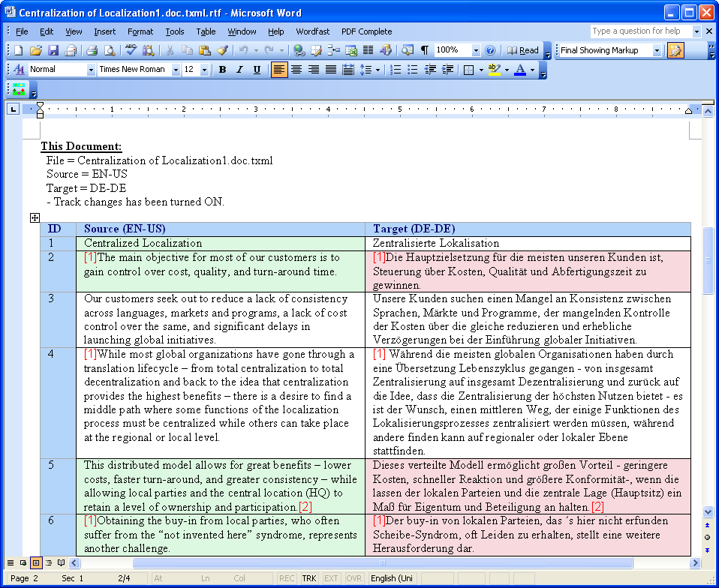Image resolution: width=719 pixels, height=588 pixels.
Task: Apply the yellow highlight color
Action: coord(495,70)
